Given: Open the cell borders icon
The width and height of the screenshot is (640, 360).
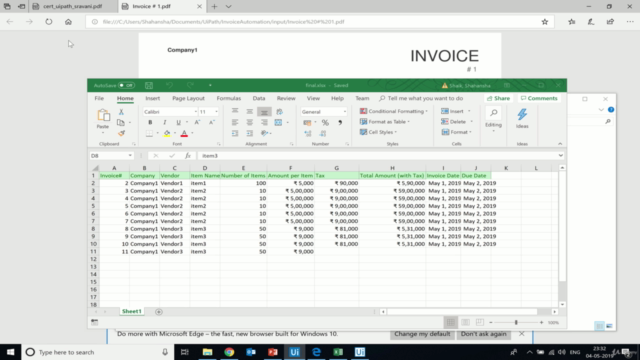Looking at the screenshot, I should (x=149, y=133).
